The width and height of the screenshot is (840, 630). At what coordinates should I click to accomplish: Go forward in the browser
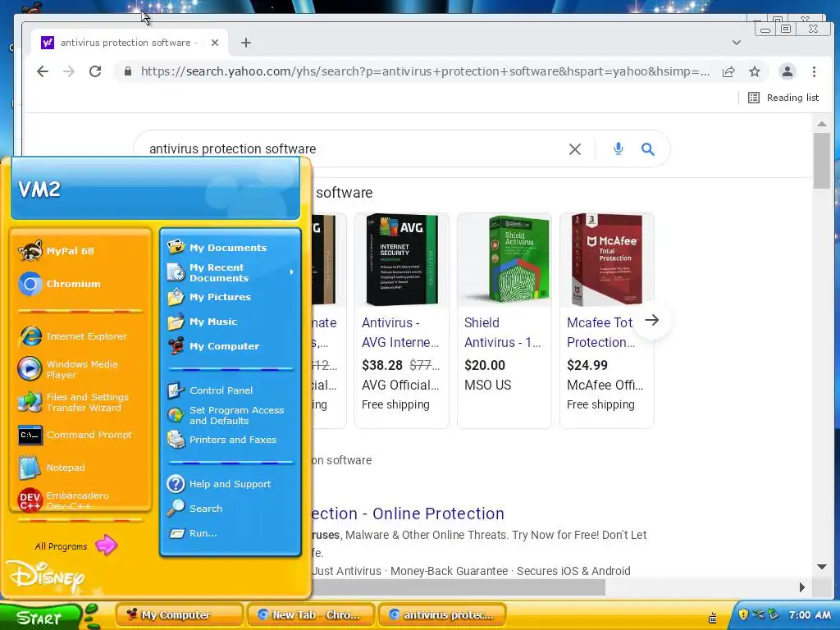click(69, 71)
